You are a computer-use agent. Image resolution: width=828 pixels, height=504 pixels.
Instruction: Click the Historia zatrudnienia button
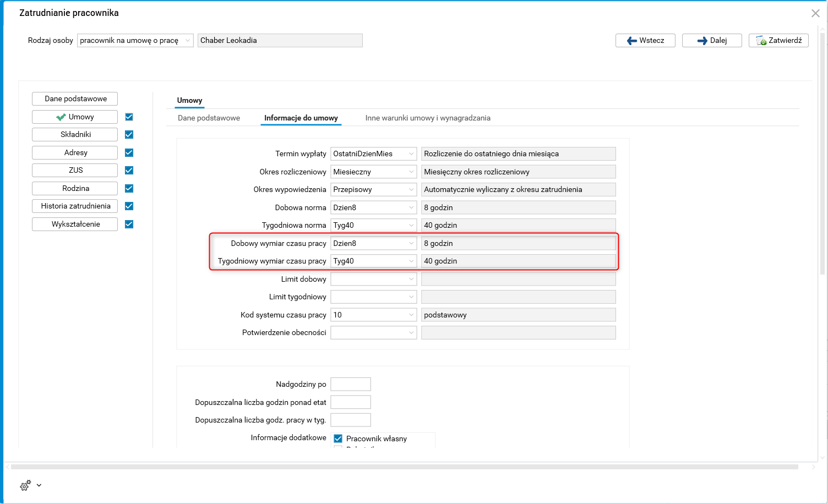pyautogui.click(x=75, y=206)
